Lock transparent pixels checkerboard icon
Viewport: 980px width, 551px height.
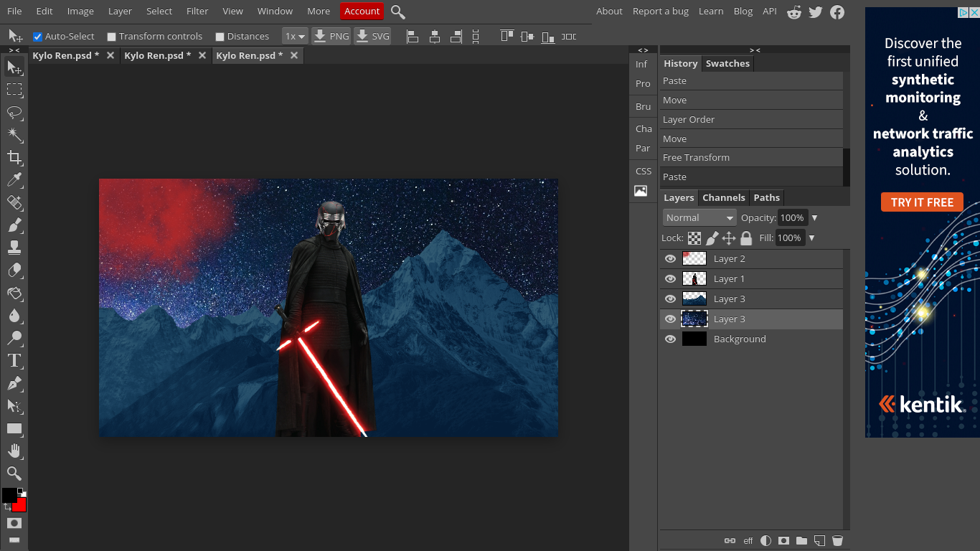(694, 238)
